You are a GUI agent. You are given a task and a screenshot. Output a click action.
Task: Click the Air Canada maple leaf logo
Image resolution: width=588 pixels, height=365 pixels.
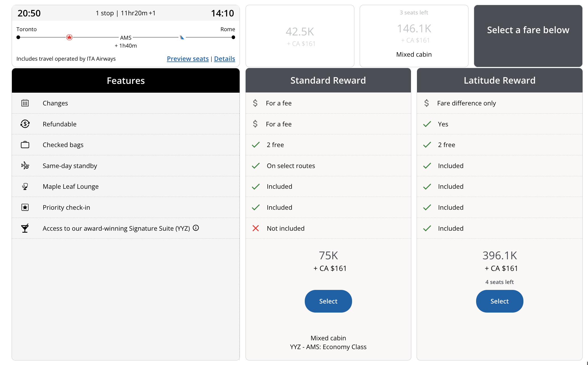pyautogui.click(x=69, y=37)
